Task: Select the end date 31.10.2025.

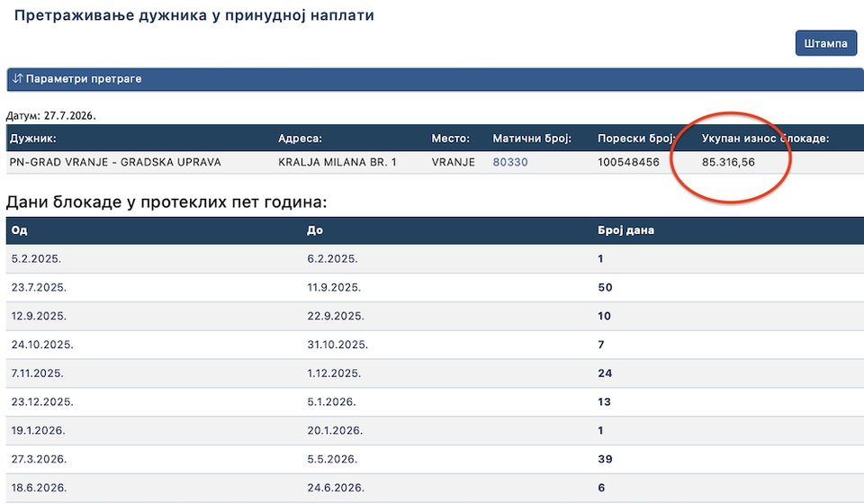Action: tap(337, 345)
